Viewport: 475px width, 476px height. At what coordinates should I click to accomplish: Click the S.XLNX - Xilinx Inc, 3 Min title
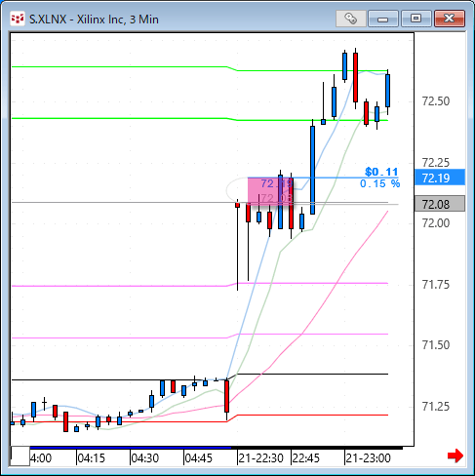click(94, 20)
